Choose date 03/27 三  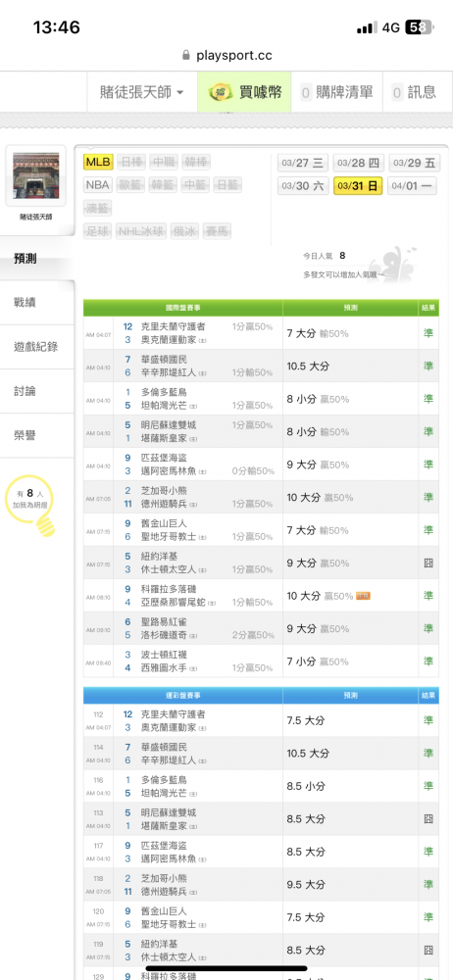[x=303, y=163]
